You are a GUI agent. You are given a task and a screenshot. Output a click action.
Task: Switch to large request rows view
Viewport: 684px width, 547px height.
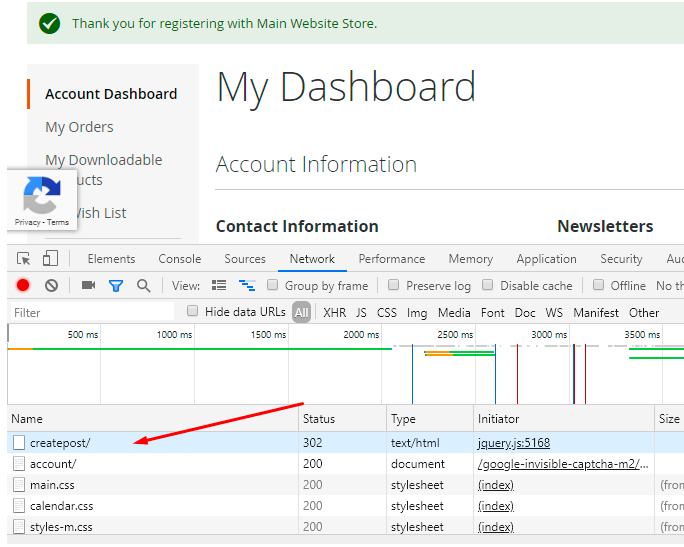pos(219,286)
